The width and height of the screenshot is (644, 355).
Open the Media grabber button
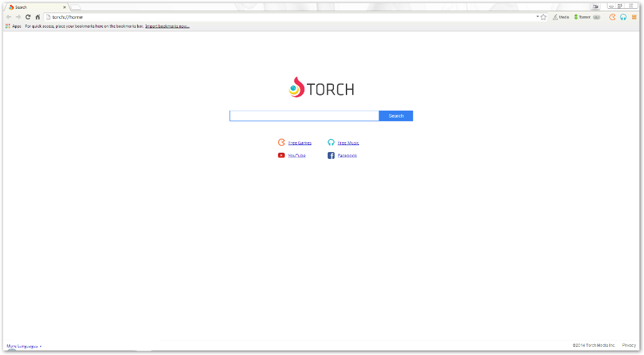pyautogui.click(x=561, y=17)
